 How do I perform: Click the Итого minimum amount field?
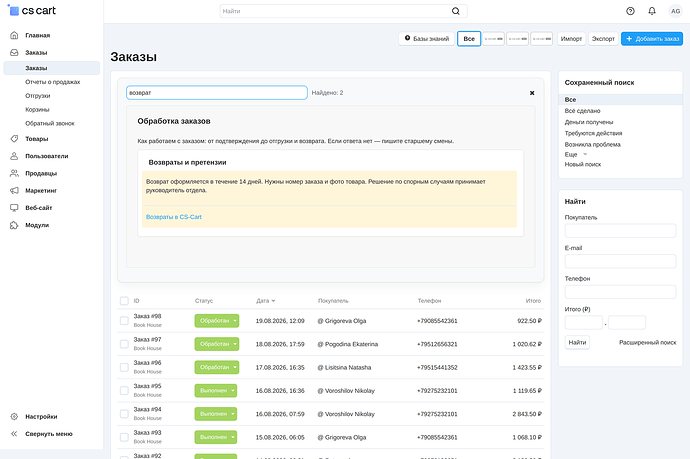(584, 323)
